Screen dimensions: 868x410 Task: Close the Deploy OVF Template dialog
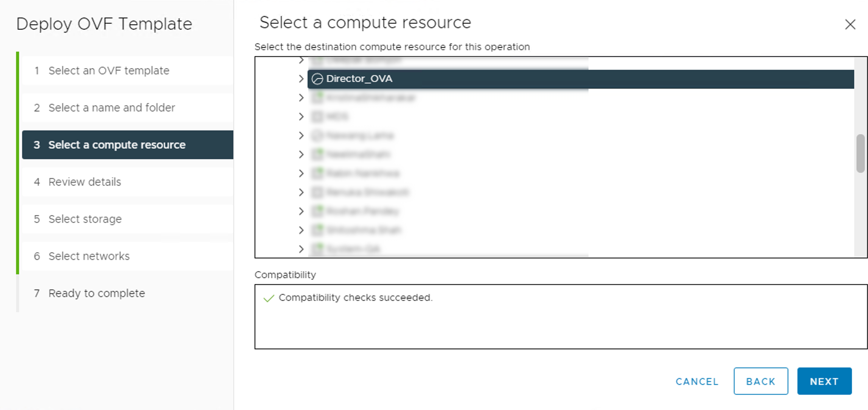[x=850, y=24]
